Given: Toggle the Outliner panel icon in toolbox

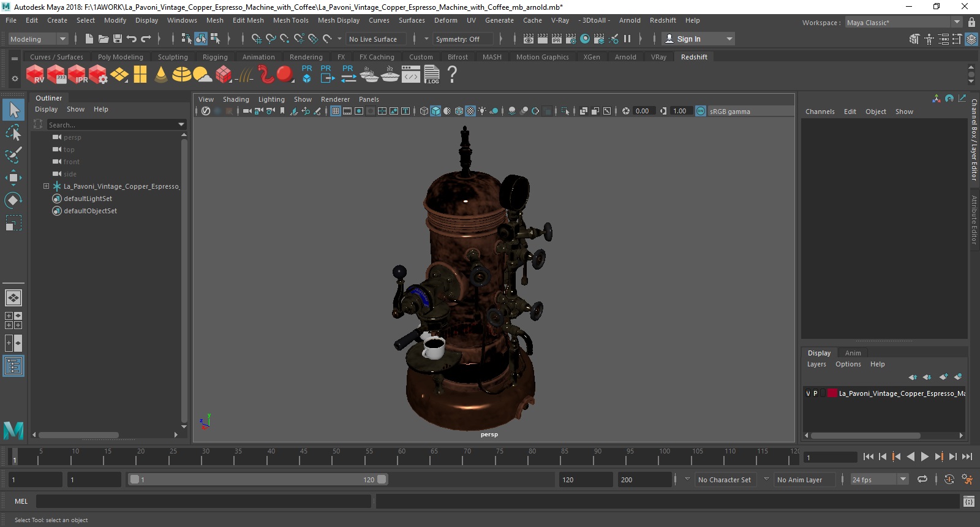Looking at the screenshot, I should pyautogui.click(x=13, y=366).
